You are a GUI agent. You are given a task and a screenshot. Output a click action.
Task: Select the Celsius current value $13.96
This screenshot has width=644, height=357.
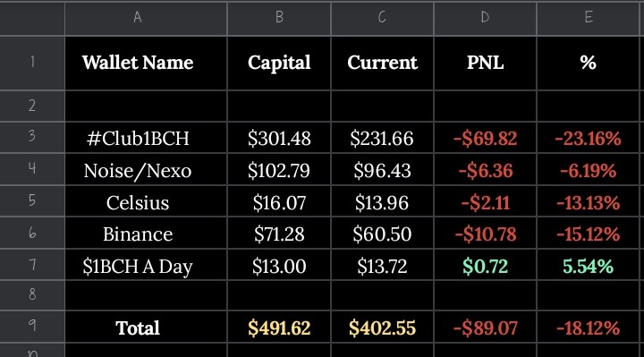point(382,201)
